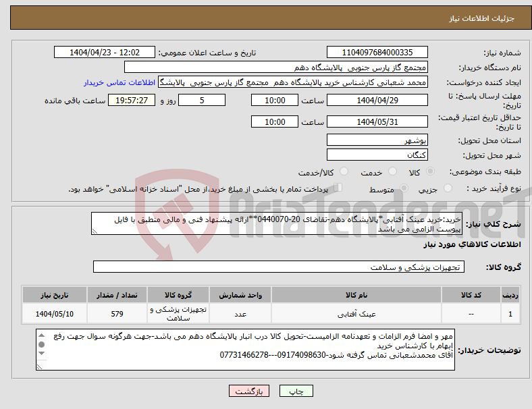The height and width of the screenshot is (409, 532).
Task: Click the province field بوشهر
Action: pos(377,140)
